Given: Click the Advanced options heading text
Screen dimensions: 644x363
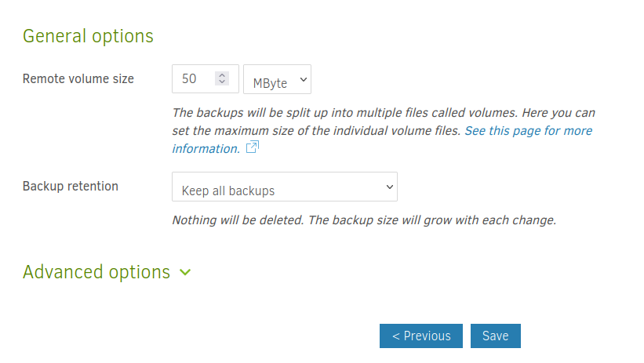Looking at the screenshot, I should pyautogui.click(x=96, y=272).
